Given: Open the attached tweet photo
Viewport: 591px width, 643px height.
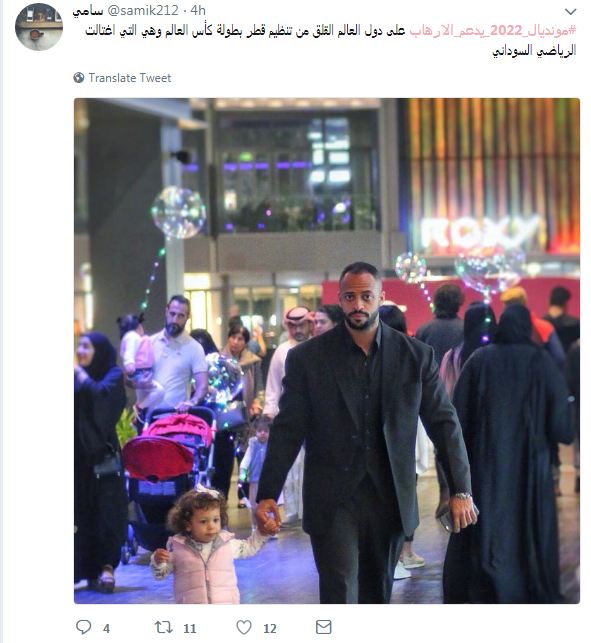Looking at the screenshot, I should tap(327, 351).
